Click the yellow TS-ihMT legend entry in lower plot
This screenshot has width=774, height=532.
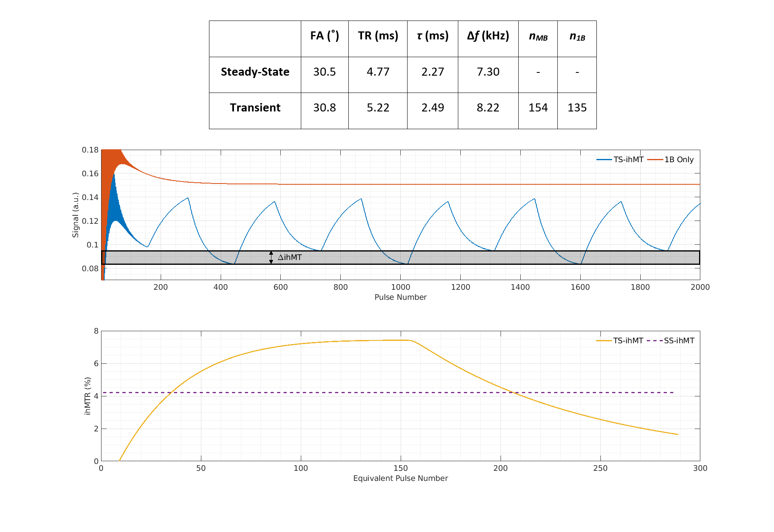pyautogui.click(x=628, y=341)
